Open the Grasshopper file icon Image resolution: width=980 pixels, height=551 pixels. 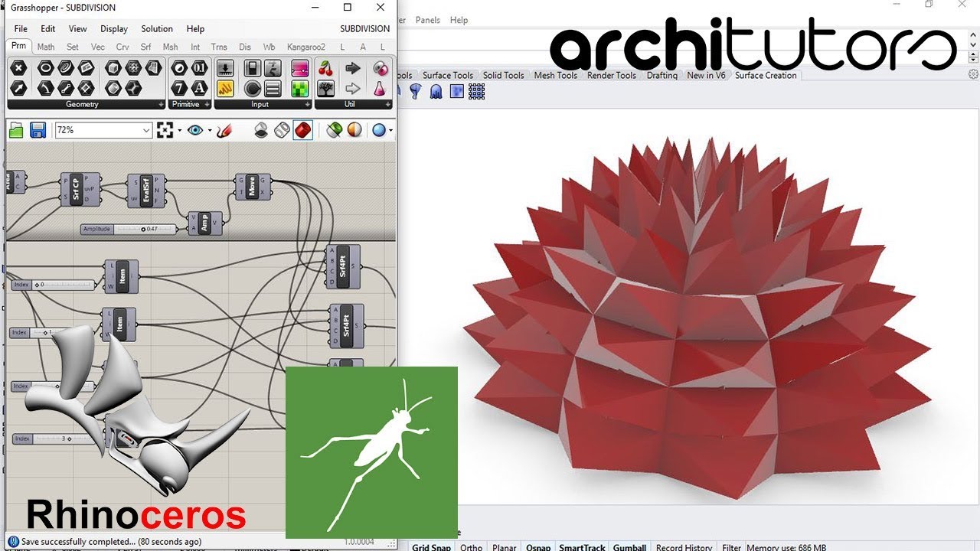click(x=17, y=131)
